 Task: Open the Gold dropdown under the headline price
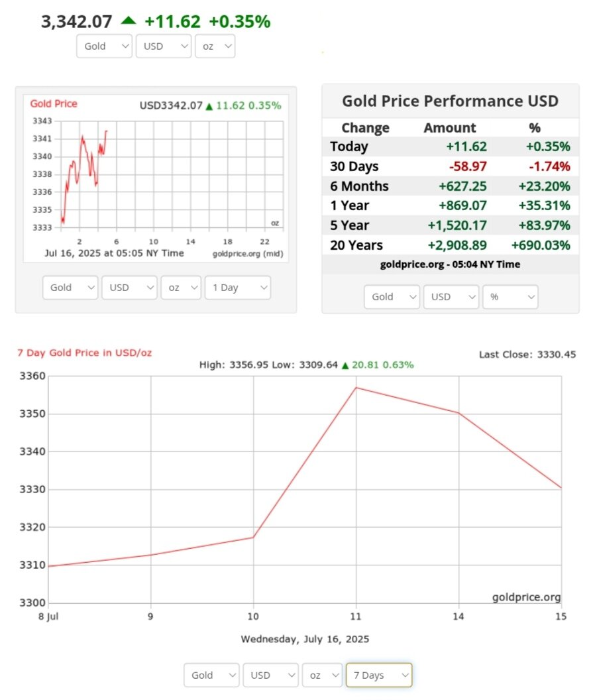click(x=105, y=46)
